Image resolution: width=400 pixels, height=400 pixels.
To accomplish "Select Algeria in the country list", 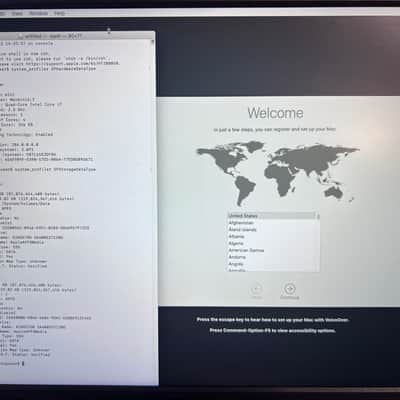I will tap(272, 243).
